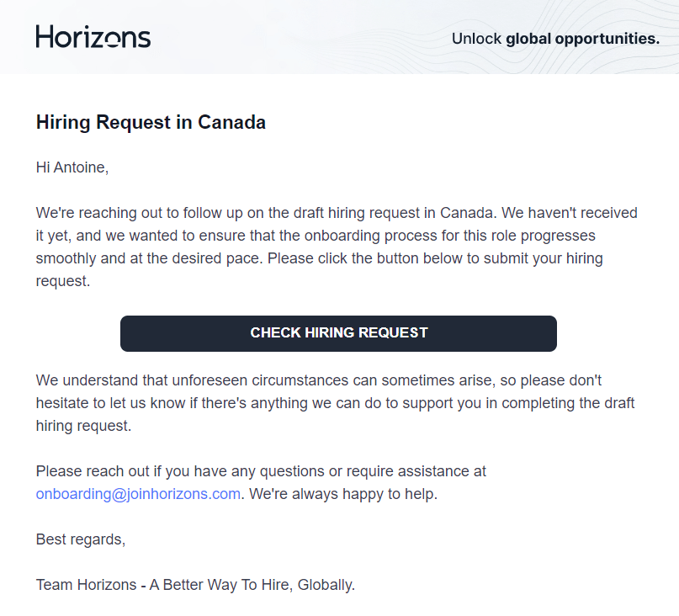
Task: Click the CHECK HIRING REQUEST button
Action: click(x=338, y=333)
